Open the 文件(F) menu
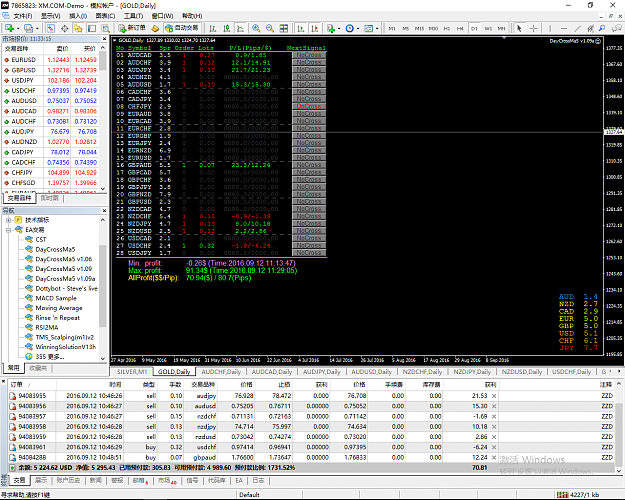The image size is (625, 500). click(x=23, y=16)
